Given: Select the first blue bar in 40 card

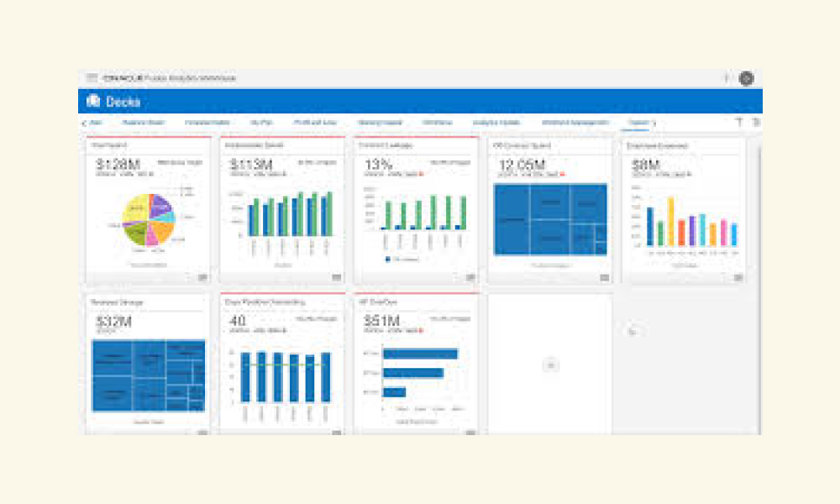Looking at the screenshot, I should click(x=245, y=377).
